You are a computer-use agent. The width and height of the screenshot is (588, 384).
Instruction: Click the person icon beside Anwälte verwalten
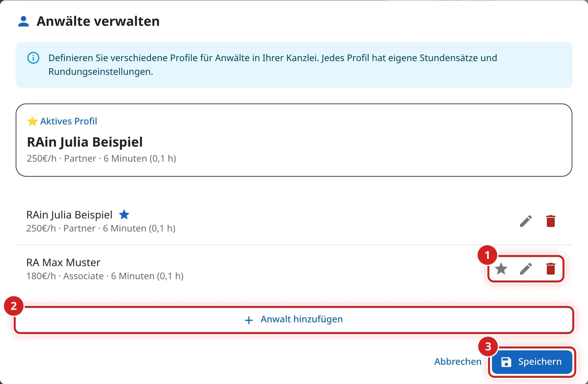click(23, 21)
